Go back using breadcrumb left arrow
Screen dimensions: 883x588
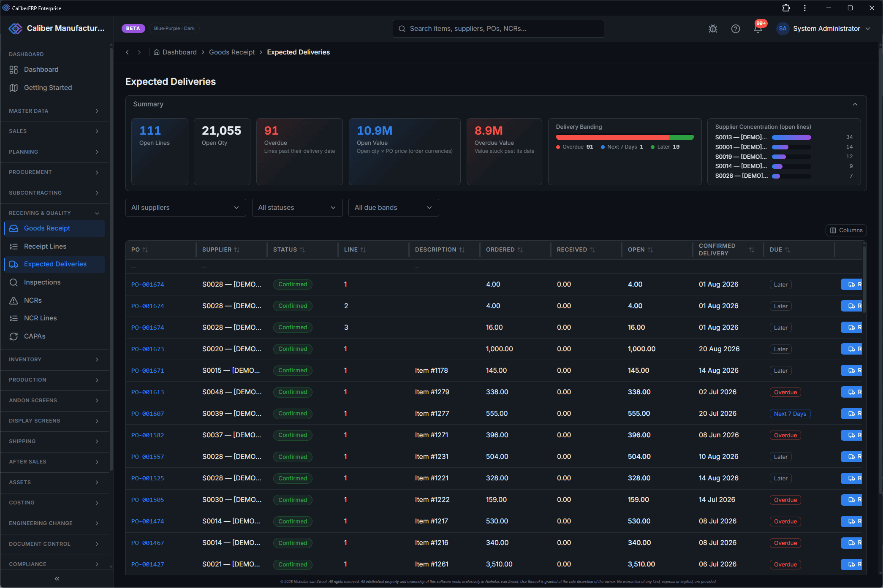click(x=127, y=52)
